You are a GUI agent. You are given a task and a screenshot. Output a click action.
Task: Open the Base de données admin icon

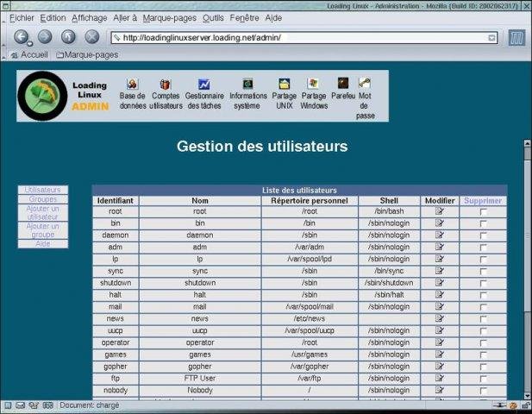(132, 85)
